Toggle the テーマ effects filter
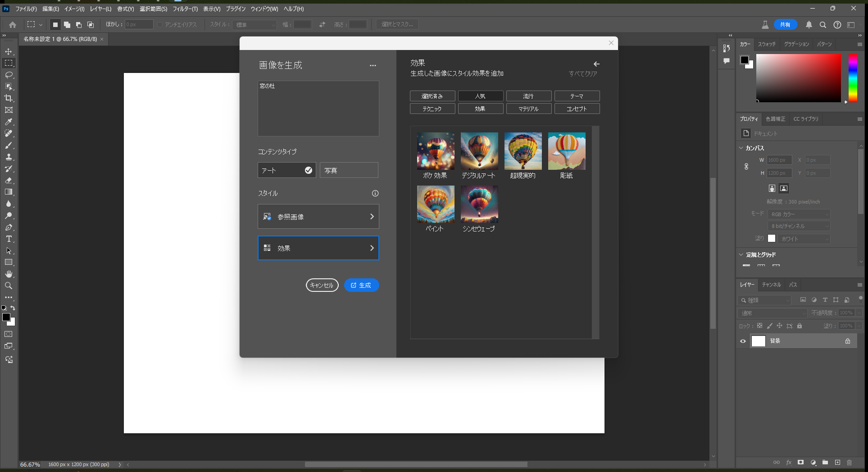The width and height of the screenshot is (868, 472). tap(577, 96)
